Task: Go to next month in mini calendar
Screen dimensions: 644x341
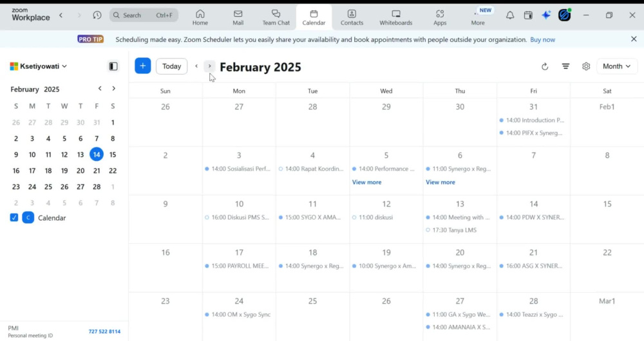Action: pyautogui.click(x=114, y=89)
